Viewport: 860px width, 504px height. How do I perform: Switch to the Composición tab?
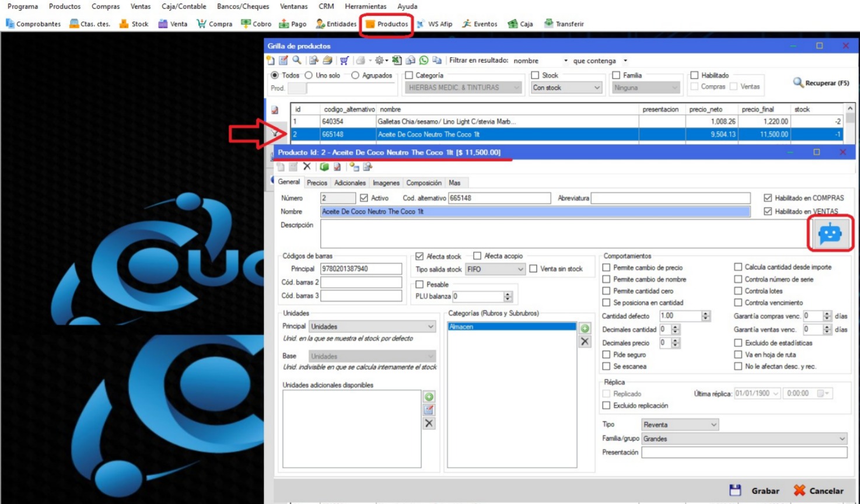tap(424, 183)
